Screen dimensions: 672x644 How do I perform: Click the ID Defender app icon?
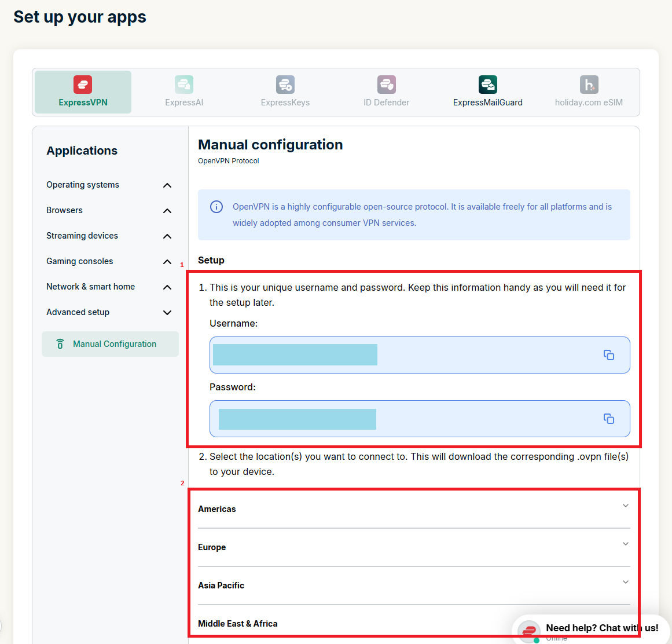point(386,85)
